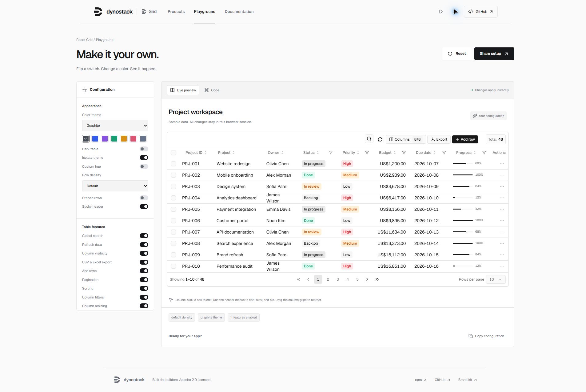Screen dimensions: 586x392
Task: Click the Share setup button
Action: (494, 54)
